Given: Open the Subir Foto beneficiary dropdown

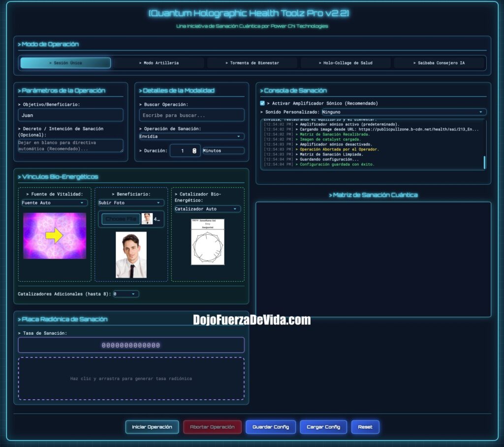Looking at the screenshot, I should 131,203.
